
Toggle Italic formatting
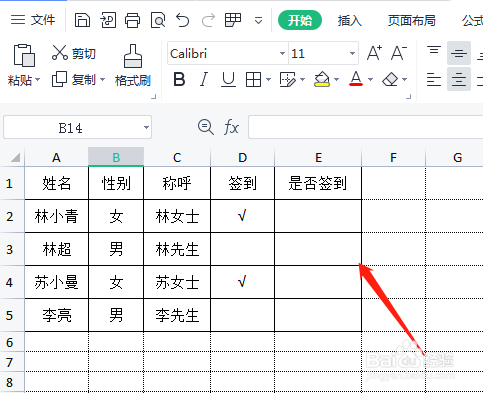coord(204,80)
